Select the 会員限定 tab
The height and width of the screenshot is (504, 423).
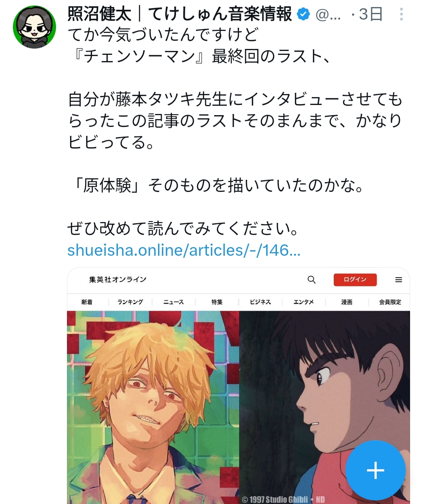(390, 302)
